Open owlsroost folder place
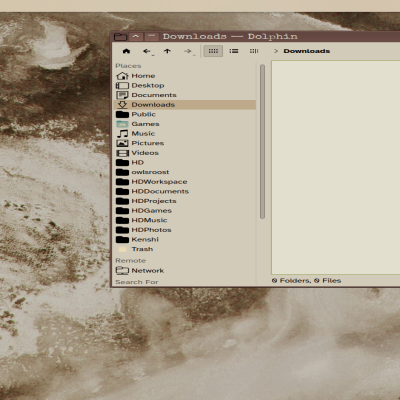 click(185, 172)
